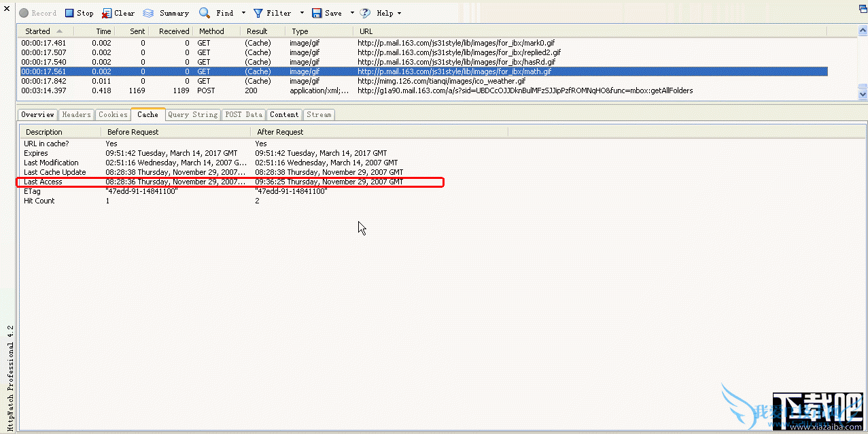Expand the Find dropdown arrow
Screen dimensions: 868x434
[x=243, y=13]
